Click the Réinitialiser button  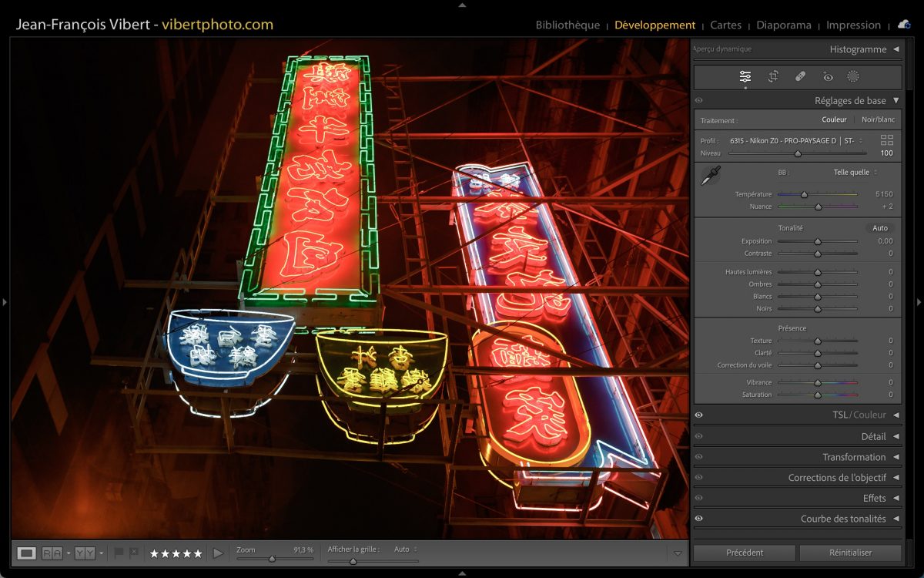point(850,553)
